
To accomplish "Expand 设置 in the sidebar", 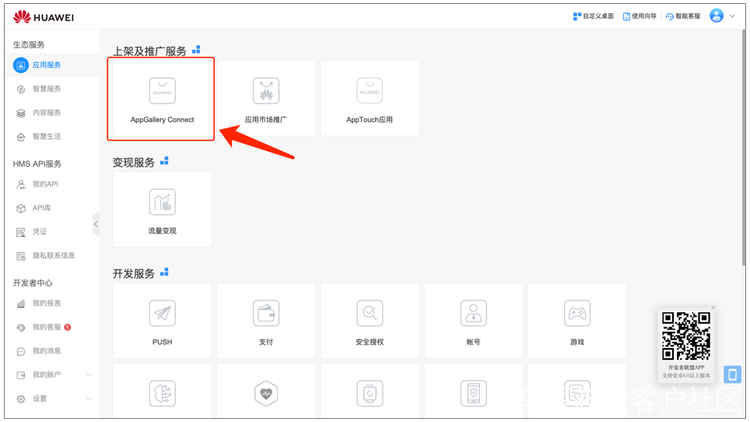I will pyautogui.click(x=53, y=399).
